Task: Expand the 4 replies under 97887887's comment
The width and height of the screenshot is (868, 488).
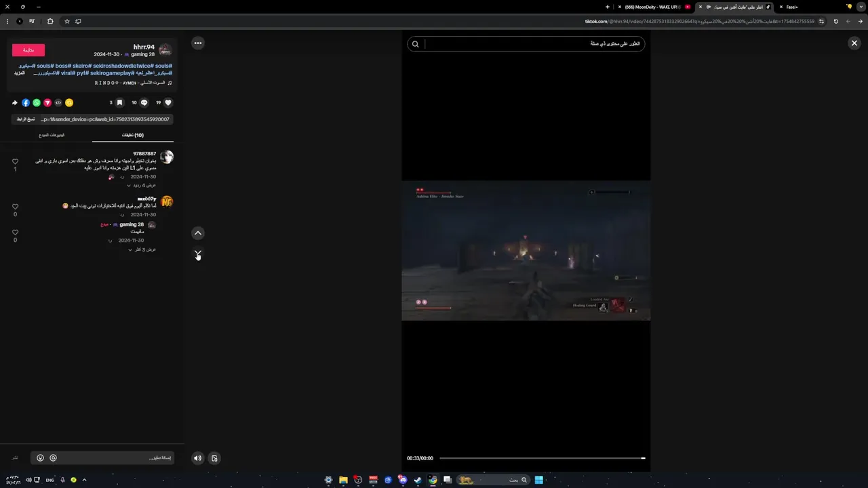Action: tap(142, 185)
